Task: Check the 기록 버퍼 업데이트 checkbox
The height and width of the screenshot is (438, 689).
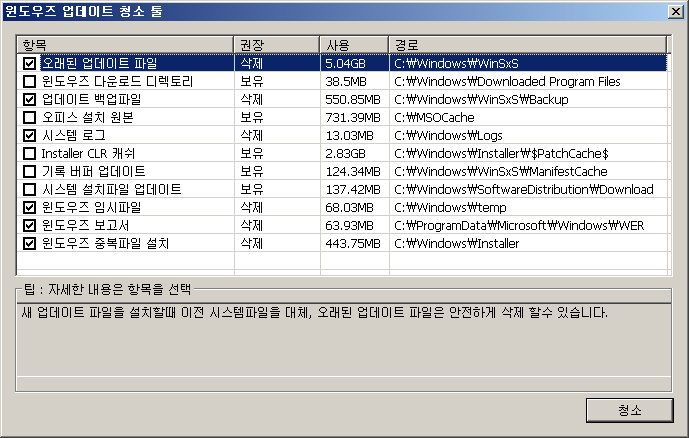Action: (29, 171)
